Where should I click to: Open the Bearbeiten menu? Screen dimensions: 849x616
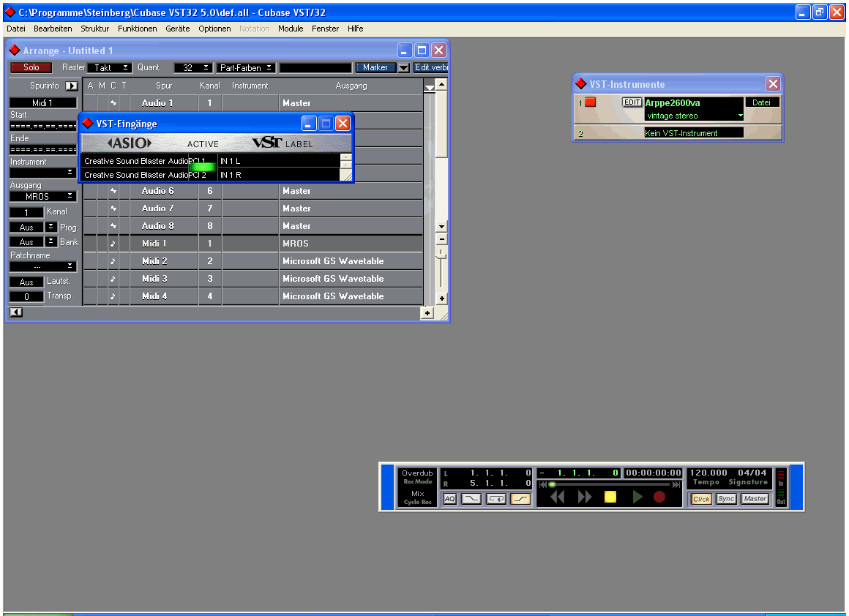(x=53, y=29)
